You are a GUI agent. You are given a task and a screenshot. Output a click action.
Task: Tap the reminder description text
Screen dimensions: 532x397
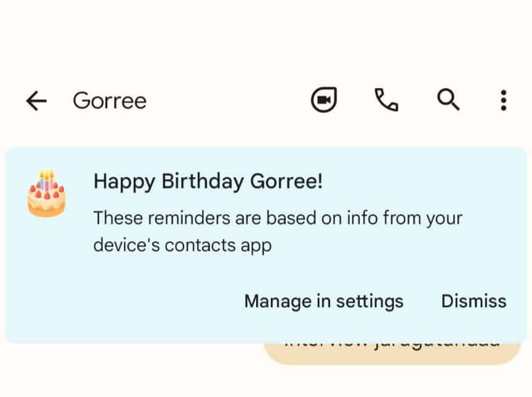[277, 231]
